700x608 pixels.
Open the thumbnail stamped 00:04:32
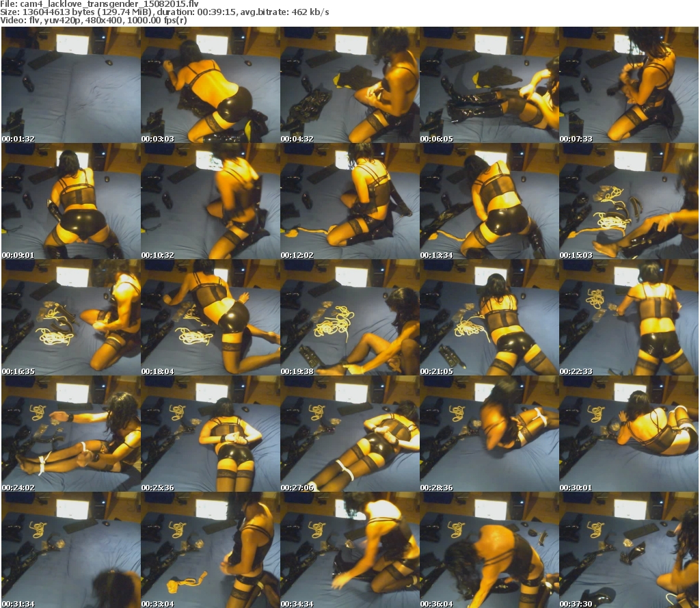pos(349,85)
